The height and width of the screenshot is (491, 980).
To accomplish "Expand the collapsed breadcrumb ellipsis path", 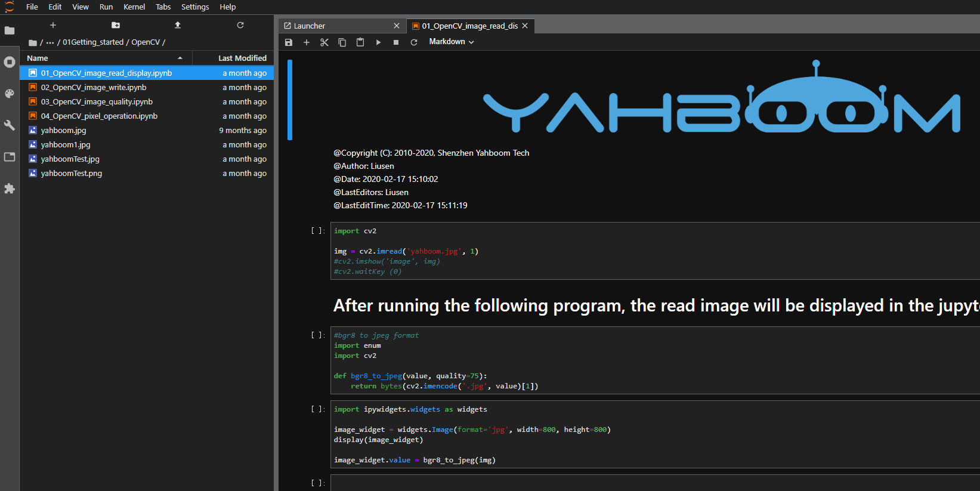I will [50, 42].
